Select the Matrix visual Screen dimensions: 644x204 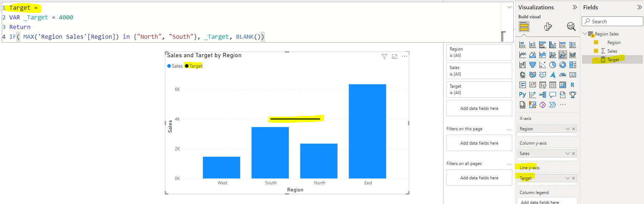click(x=563, y=85)
